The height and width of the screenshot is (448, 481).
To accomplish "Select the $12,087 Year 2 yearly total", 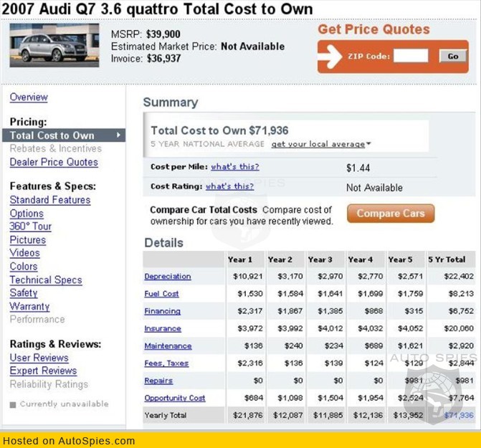I will (287, 416).
